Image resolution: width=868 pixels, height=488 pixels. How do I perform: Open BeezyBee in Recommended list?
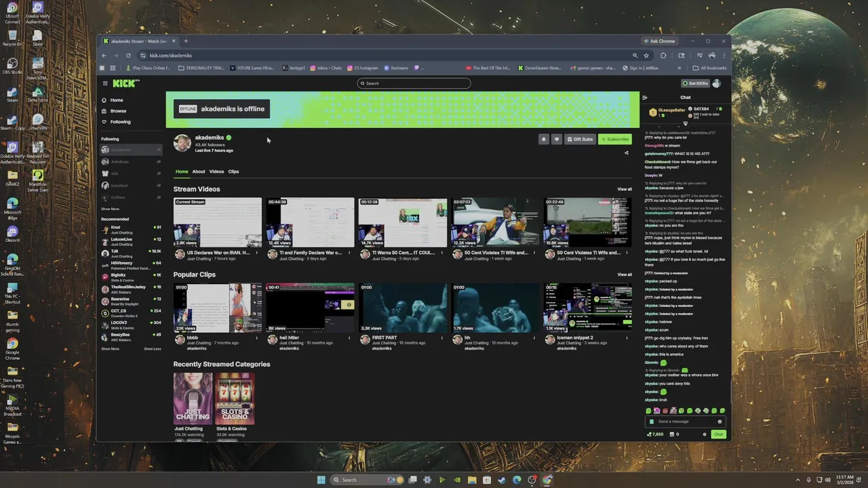tap(131, 337)
